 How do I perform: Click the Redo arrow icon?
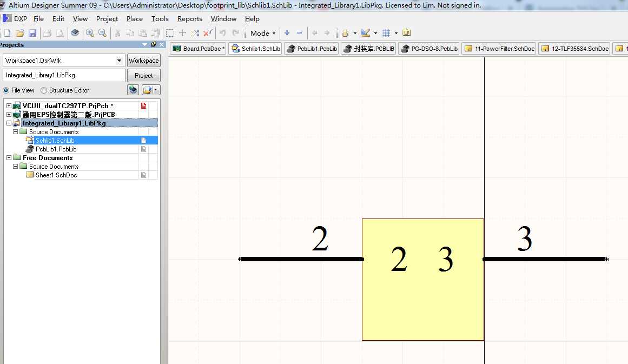235,33
